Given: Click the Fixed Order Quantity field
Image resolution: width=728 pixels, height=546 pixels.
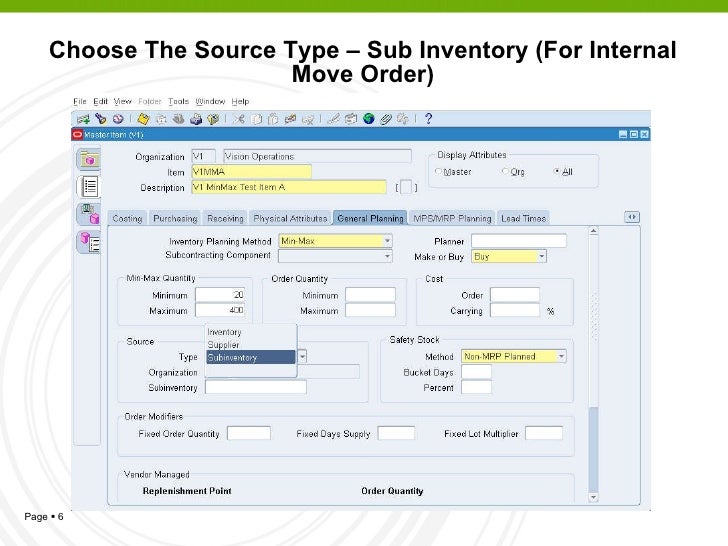Looking at the screenshot, I should (249, 433).
